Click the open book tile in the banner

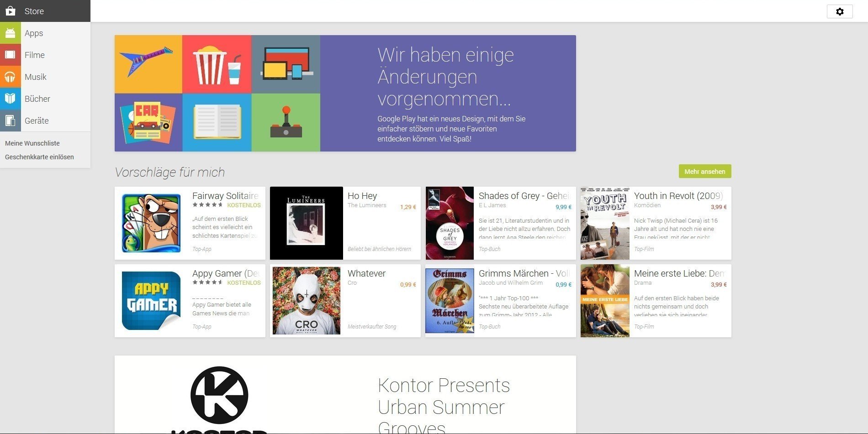(217, 122)
